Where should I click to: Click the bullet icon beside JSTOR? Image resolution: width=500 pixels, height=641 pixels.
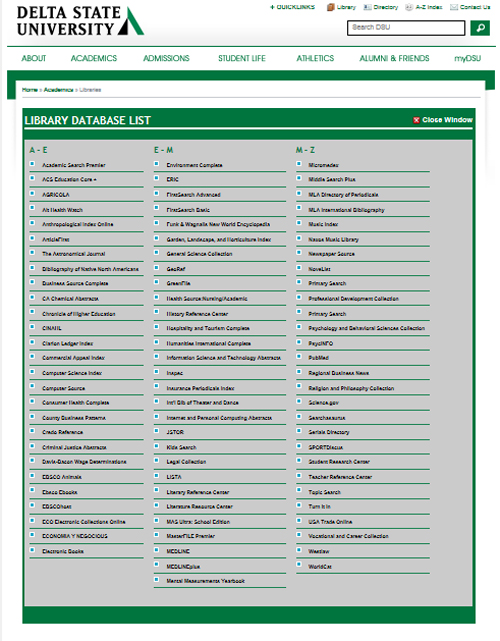(x=157, y=431)
